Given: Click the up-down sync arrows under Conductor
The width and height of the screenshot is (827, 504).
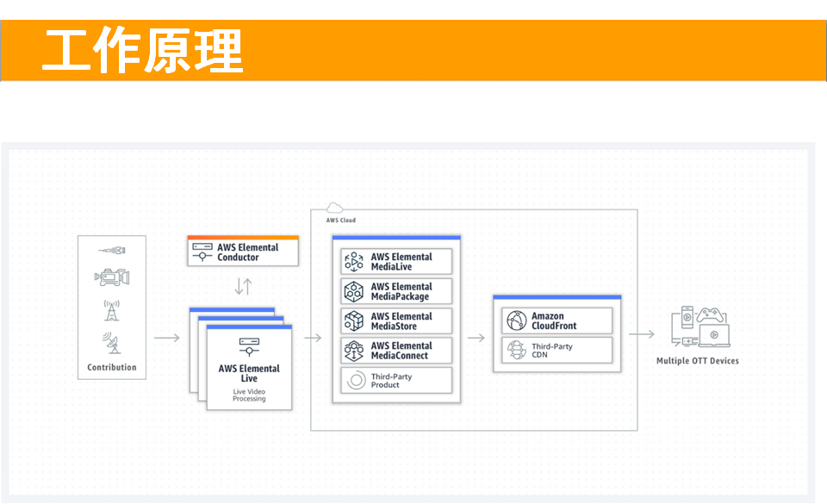Looking at the screenshot, I should click(243, 286).
